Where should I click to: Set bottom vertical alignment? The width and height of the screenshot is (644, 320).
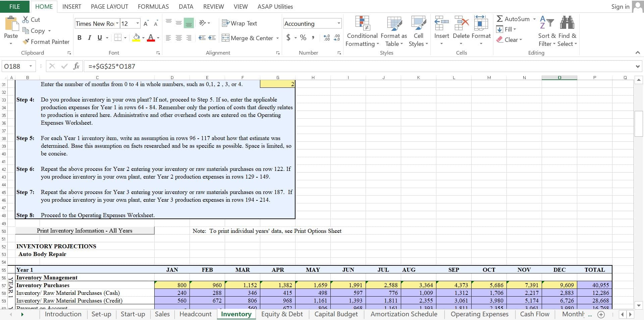tap(189, 23)
